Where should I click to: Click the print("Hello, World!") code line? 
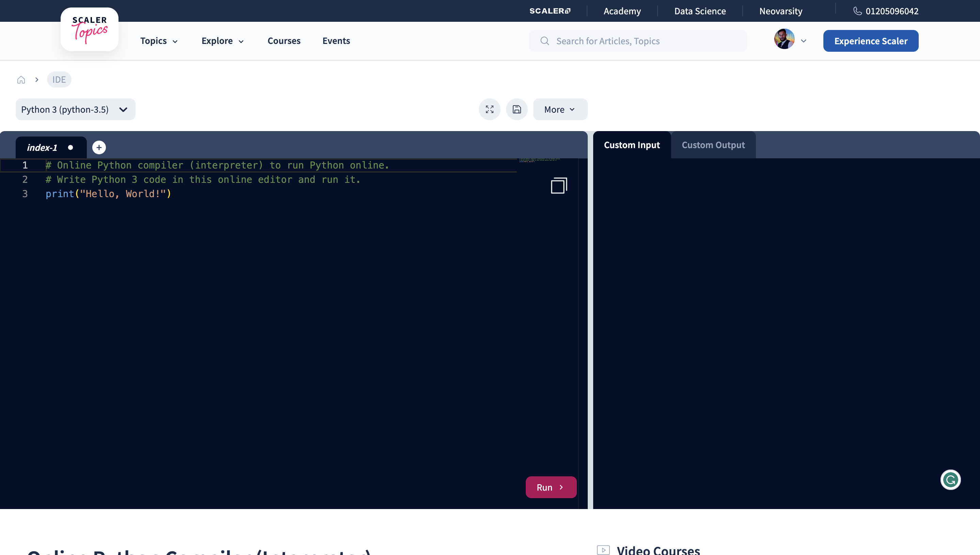(108, 194)
